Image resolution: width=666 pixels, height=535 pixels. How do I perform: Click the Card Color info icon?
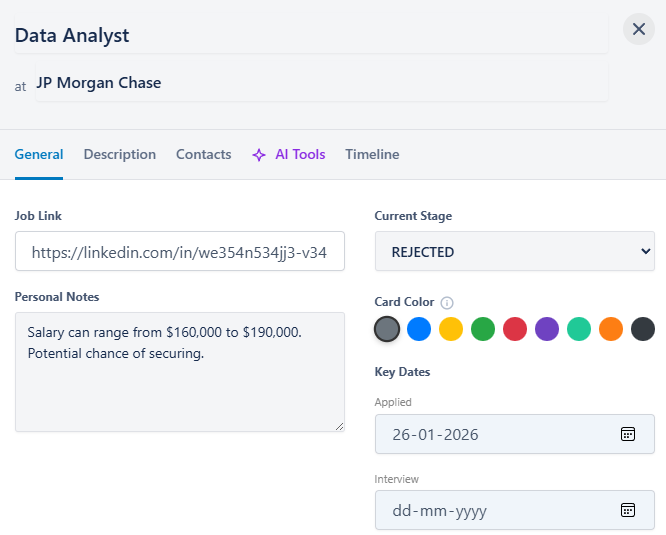[x=447, y=303]
